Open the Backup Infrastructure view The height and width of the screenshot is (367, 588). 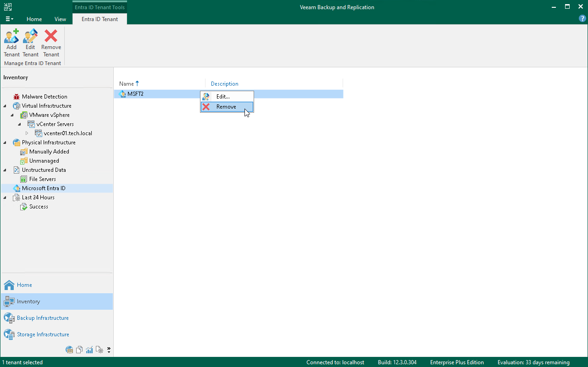tap(56, 318)
